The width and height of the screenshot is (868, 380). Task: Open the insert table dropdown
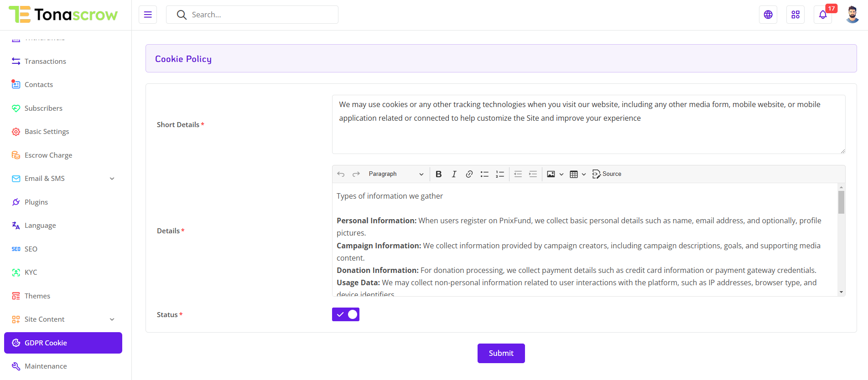577,174
